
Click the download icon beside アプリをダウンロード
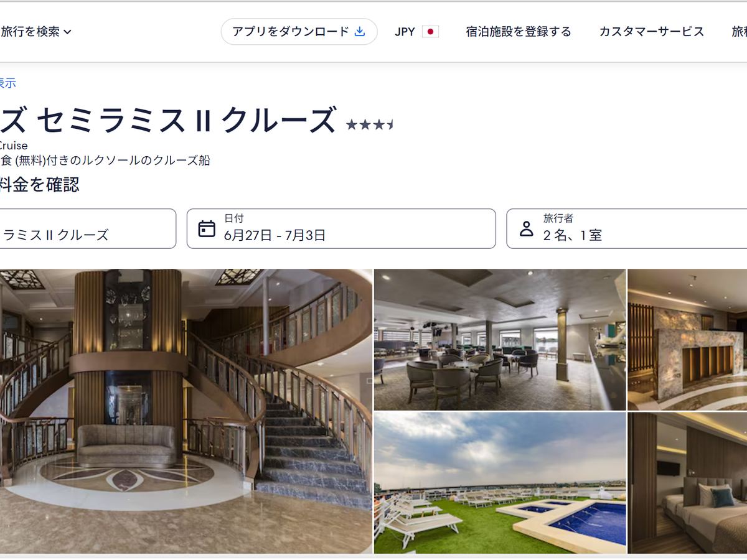360,31
